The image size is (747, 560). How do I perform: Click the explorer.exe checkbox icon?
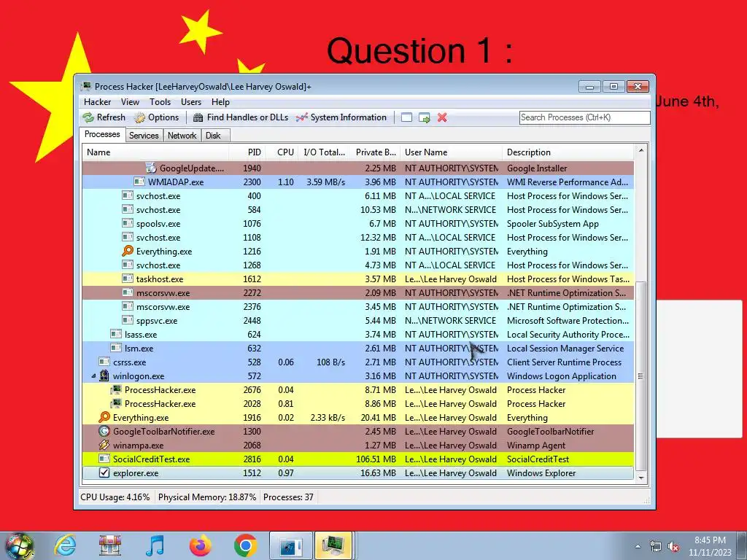point(104,472)
